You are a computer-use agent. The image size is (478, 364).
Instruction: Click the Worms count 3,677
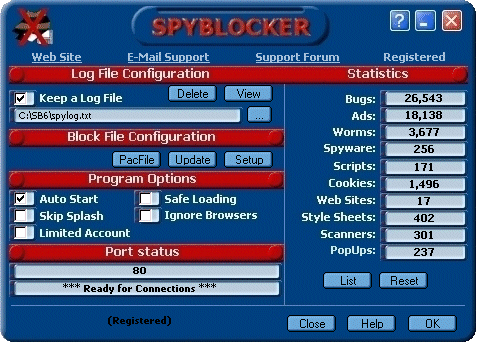coord(424,132)
